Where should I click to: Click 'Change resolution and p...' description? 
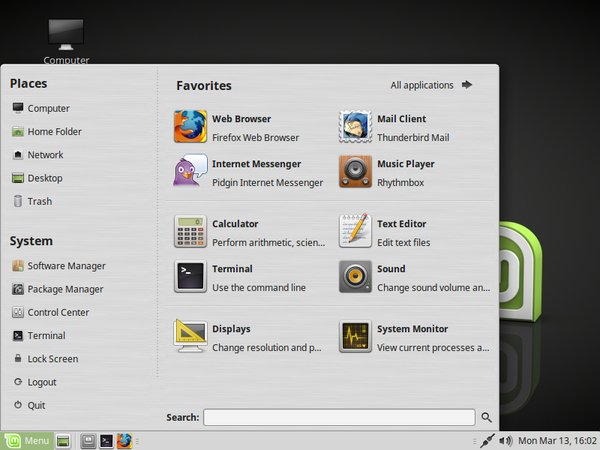(267, 347)
